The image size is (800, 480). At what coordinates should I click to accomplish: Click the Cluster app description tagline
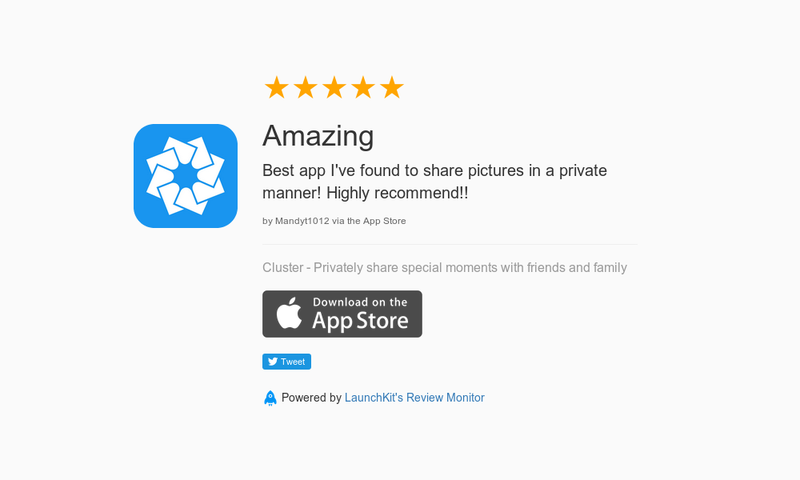coord(444,268)
